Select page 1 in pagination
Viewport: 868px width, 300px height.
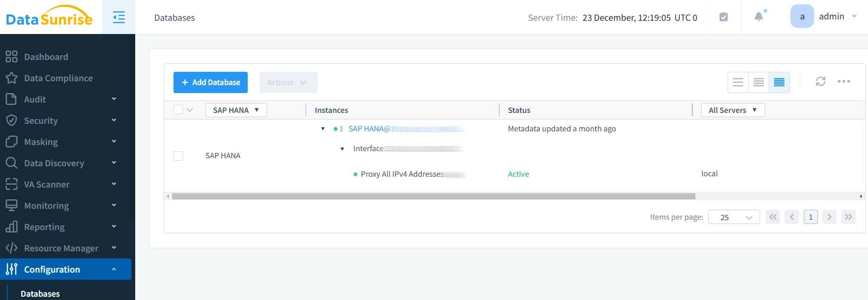coord(811,217)
